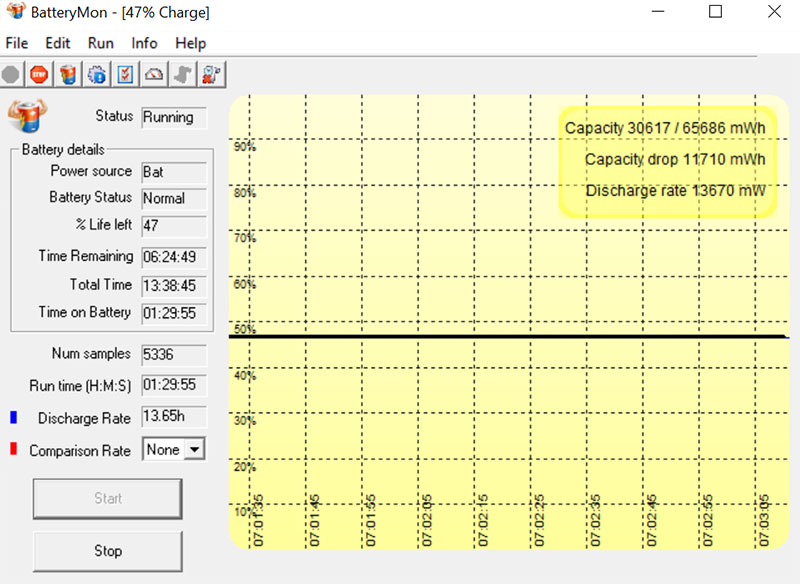Click the blue Discharge Rate color marker

click(x=13, y=417)
